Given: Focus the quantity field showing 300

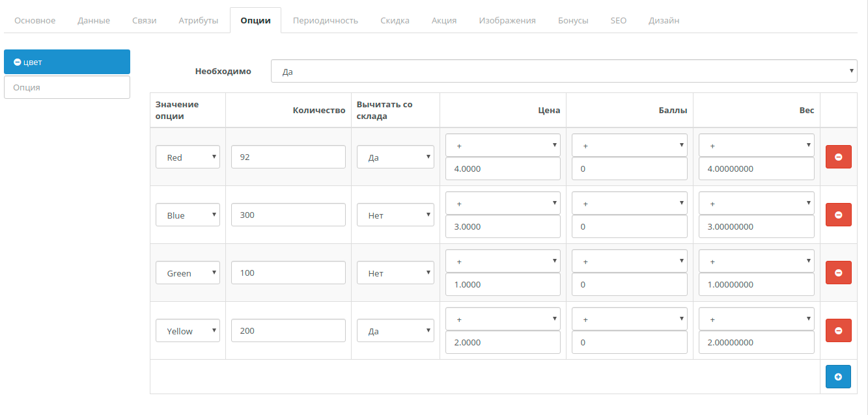Looking at the screenshot, I should click(288, 215).
